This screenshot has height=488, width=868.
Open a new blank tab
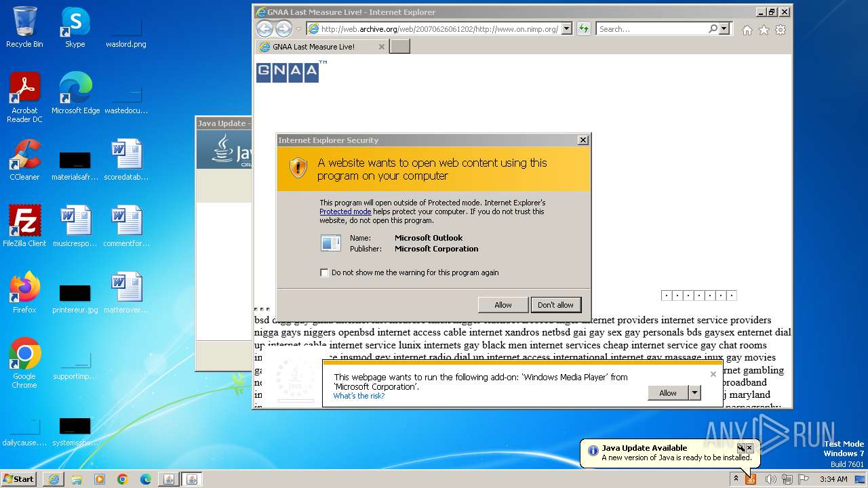399,46
